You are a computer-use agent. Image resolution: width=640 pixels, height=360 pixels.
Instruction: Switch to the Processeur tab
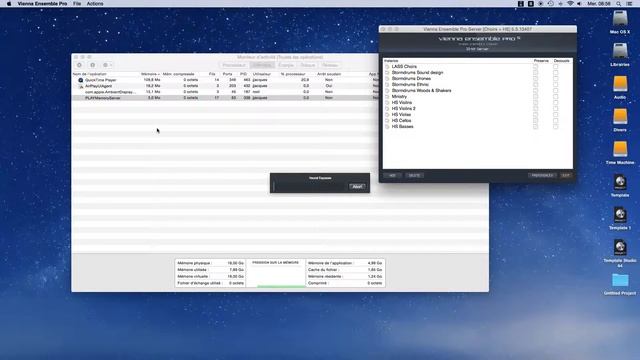click(x=234, y=65)
